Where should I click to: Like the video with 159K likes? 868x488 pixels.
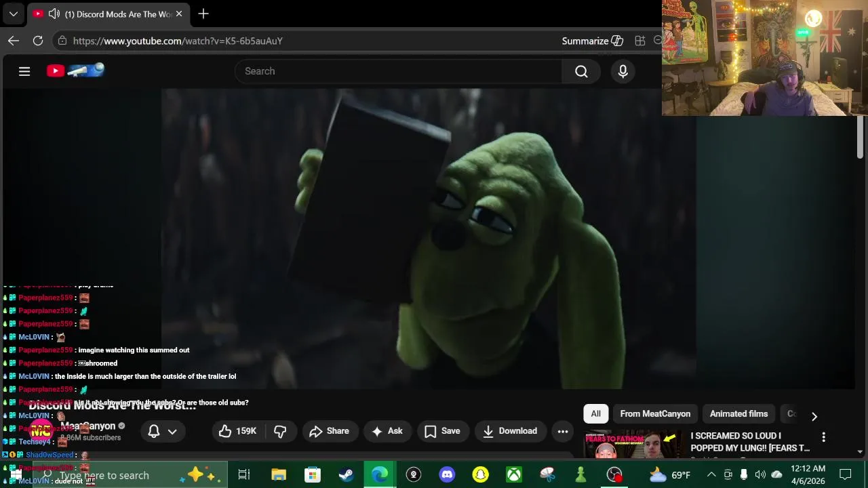238,431
